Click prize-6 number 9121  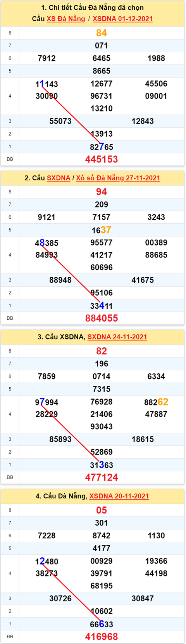tap(46, 217)
